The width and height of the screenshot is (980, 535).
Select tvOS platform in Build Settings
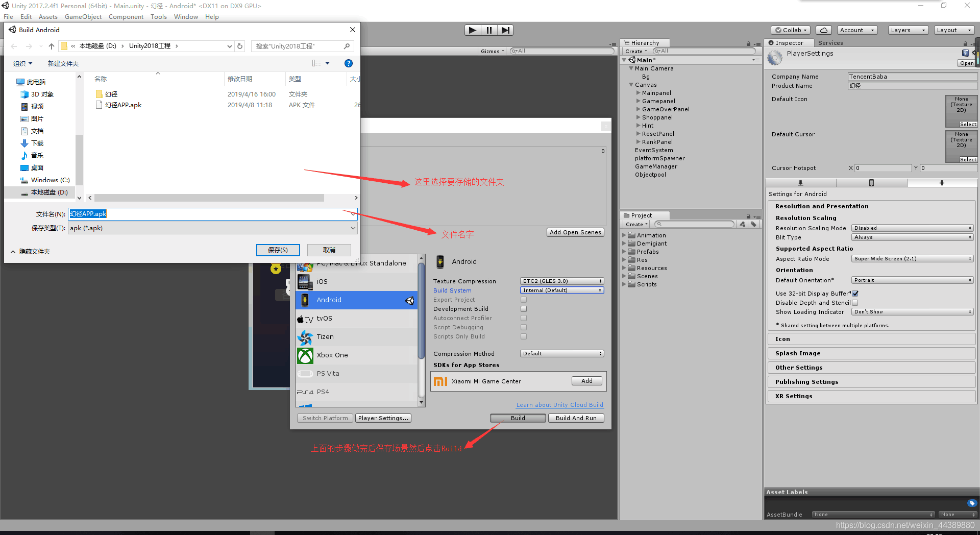coord(357,319)
